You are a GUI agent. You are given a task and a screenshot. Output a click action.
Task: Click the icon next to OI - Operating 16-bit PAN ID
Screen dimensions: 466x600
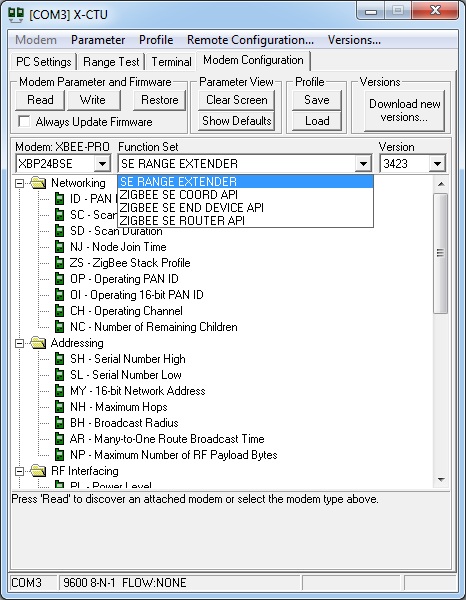[60, 295]
